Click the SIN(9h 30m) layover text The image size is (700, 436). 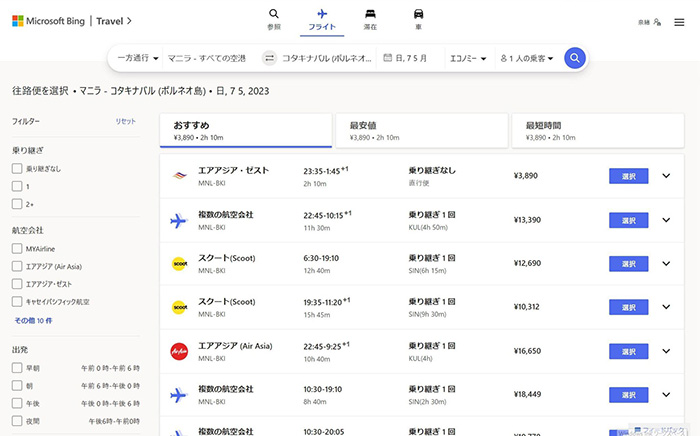(x=427, y=314)
